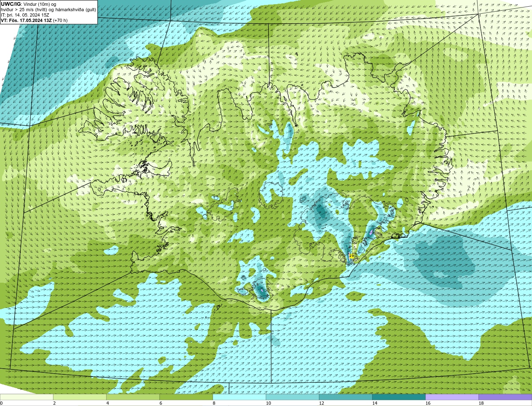Select the 8–10 m/s light cyan legend swatch
The height and width of the screenshot is (406, 532).
(239, 397)
